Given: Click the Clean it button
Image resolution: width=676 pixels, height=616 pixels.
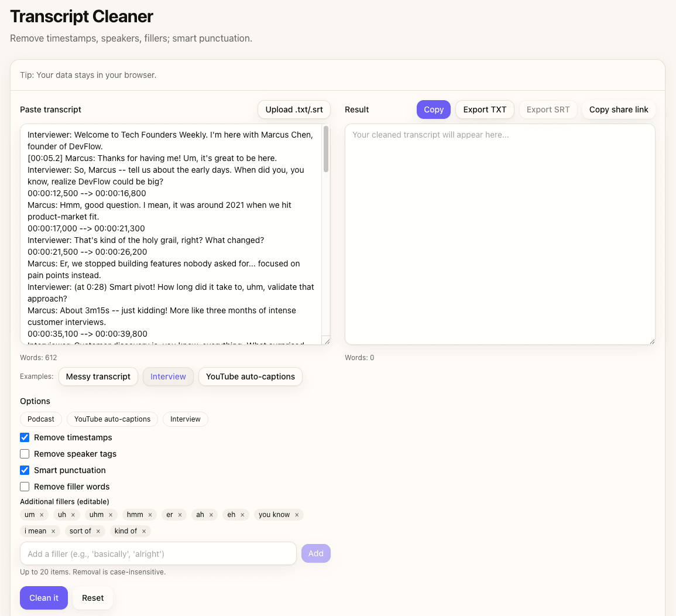Looking at the screenshot, I should (43, 598).
